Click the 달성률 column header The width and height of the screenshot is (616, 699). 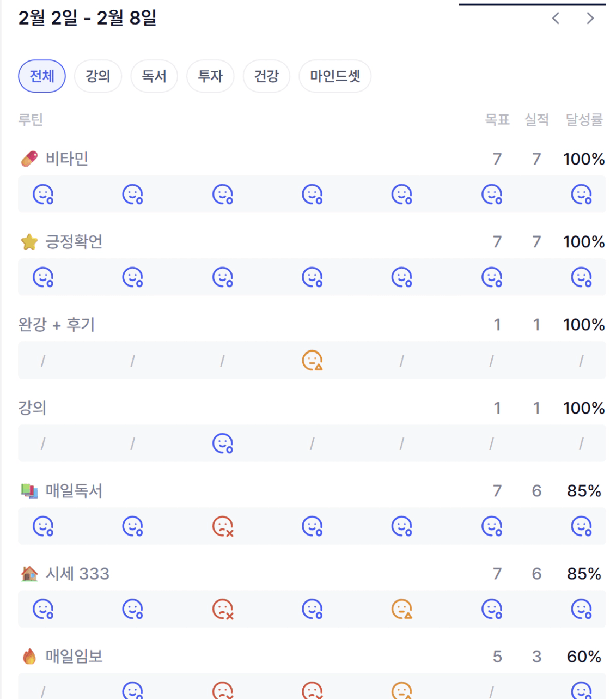tap(584, 120)
